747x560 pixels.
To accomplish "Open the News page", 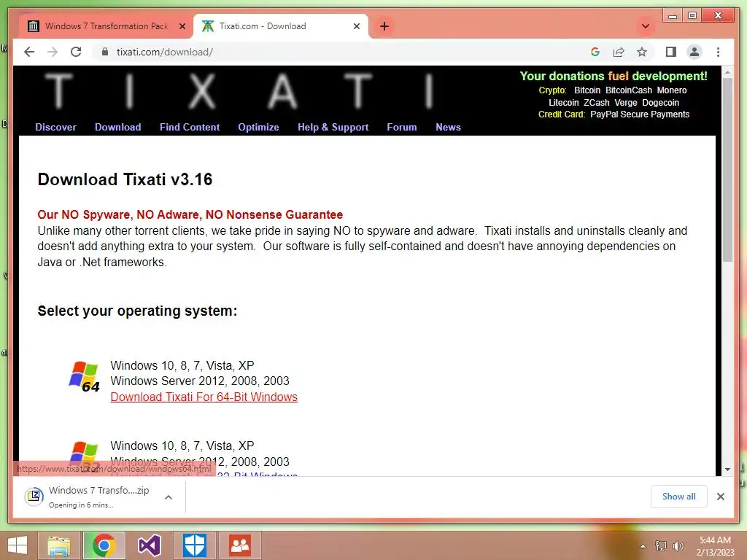I will pyautogui.click(x=448, y=127).
